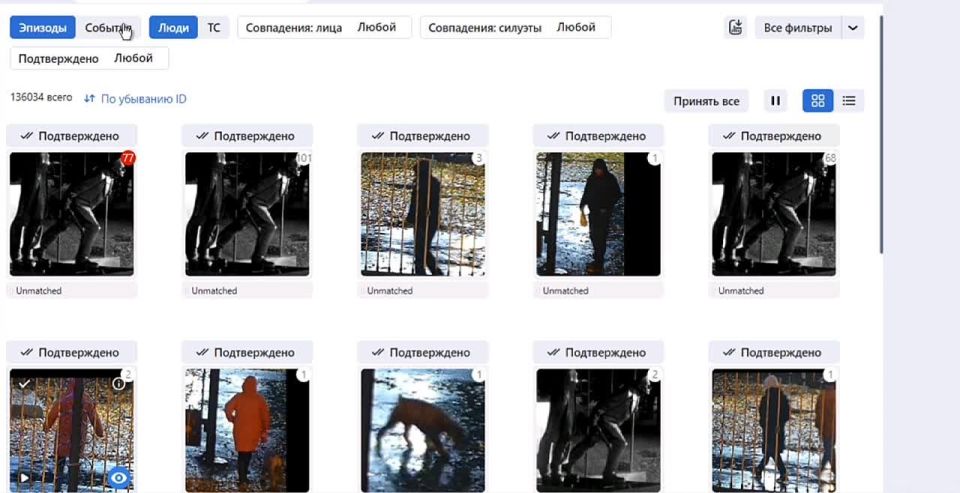Click Unmatched under the 77-badge episode
960x493 pixels.
(39, 291)
